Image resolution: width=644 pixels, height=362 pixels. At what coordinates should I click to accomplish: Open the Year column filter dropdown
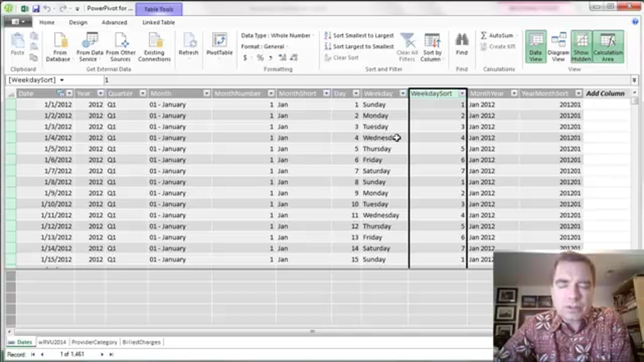click(x=100, y=94)
